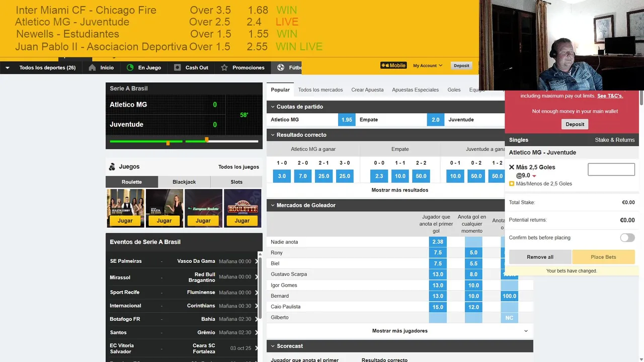Expand Mostrar más jugadores
Viewport: 644px width, 362px height.
[399, 331]
